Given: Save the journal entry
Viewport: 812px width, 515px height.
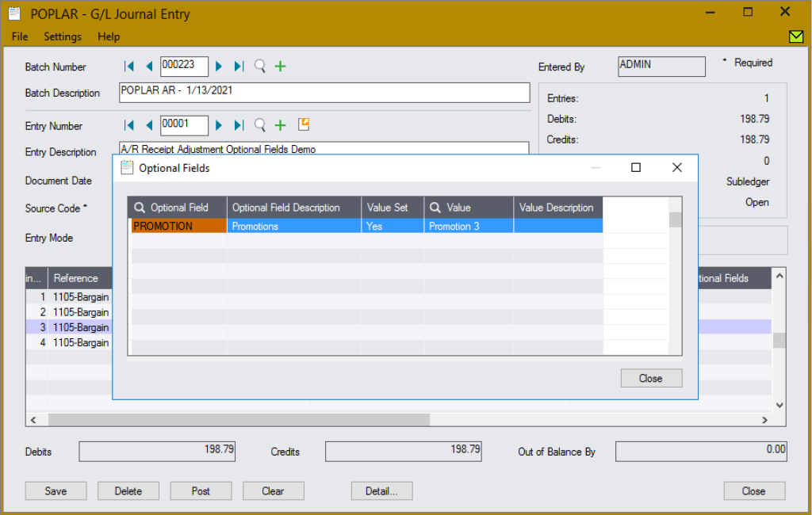Looking at the screenshot, I should tap(56, 490).
